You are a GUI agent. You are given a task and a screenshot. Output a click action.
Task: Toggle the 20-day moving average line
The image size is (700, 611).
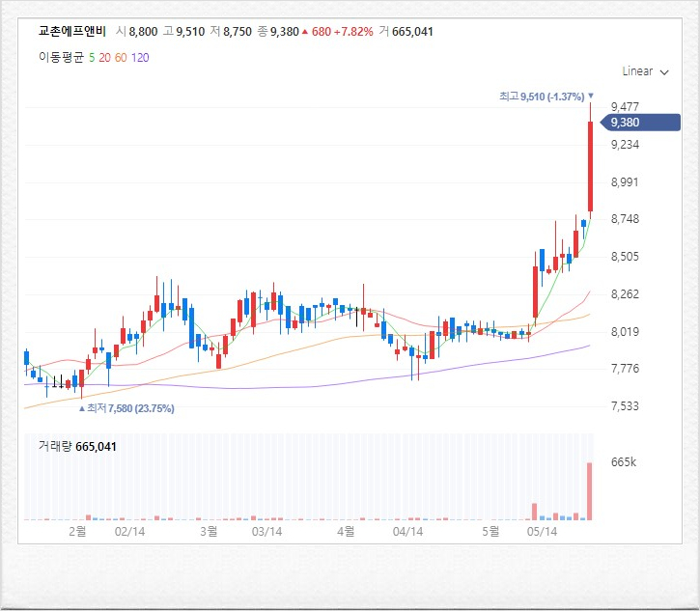pos(104,58)
